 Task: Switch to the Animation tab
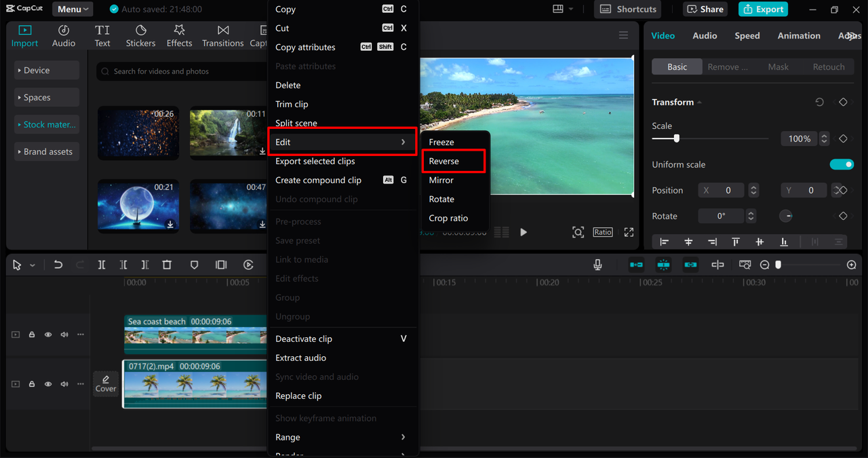(799, 35)
